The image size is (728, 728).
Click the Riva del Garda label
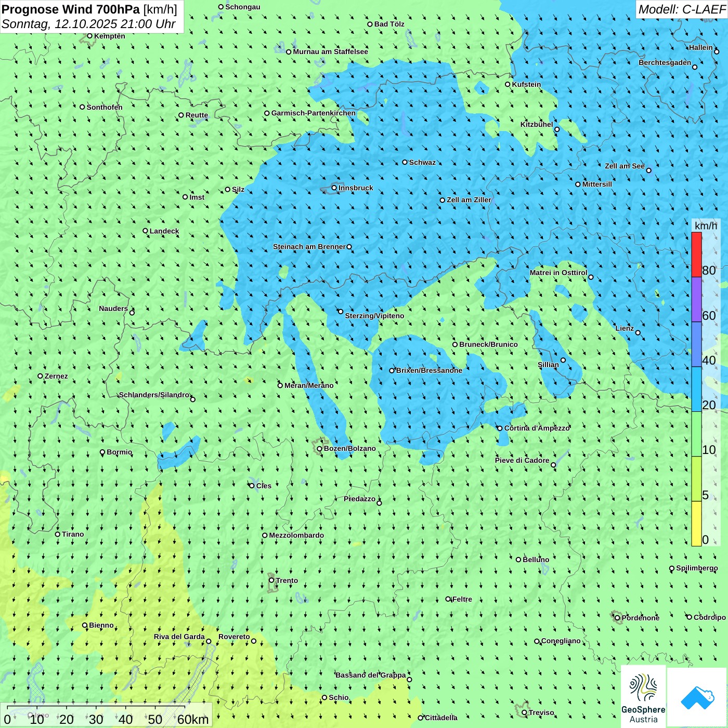point(179,636)
